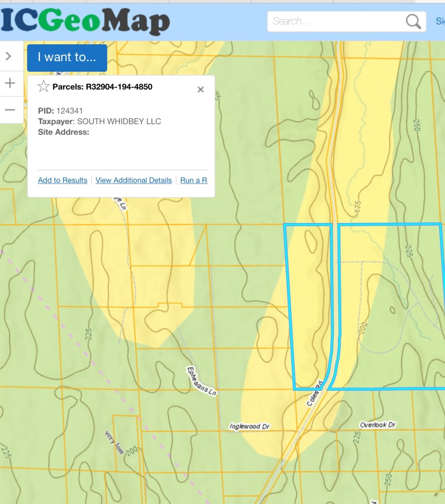This screenshot has height=504, width=445.
Task: Click the Overlook Dr road label
Action: click(378, 425)
